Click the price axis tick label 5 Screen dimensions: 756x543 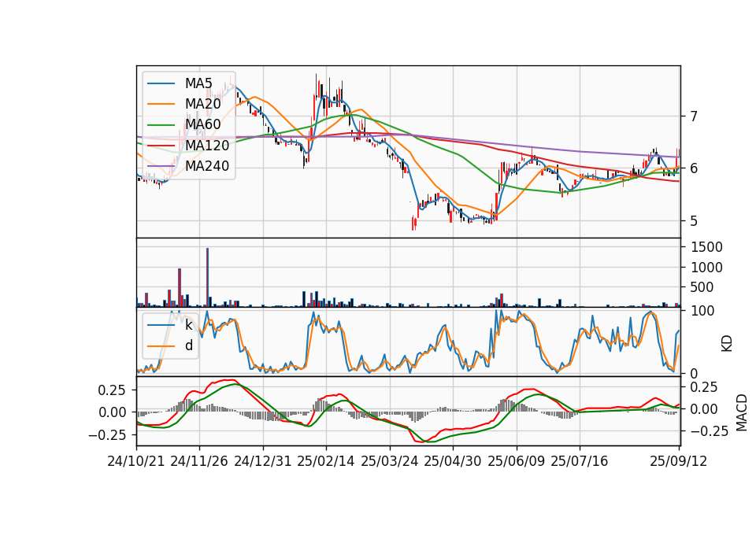pos(694,221)
